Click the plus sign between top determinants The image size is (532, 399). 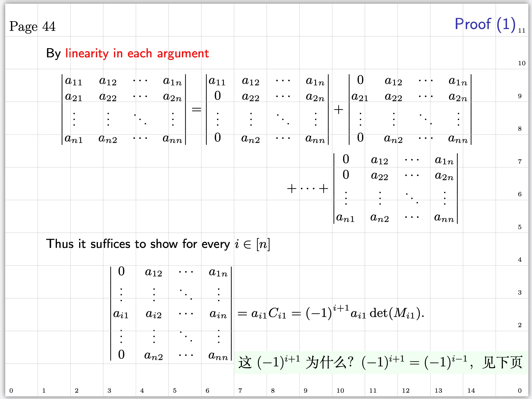tap(338, 110)
